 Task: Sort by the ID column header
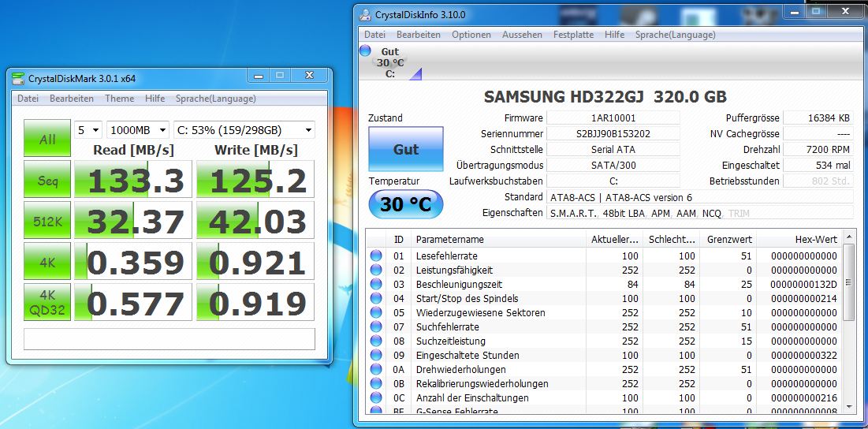pos(399,239)
